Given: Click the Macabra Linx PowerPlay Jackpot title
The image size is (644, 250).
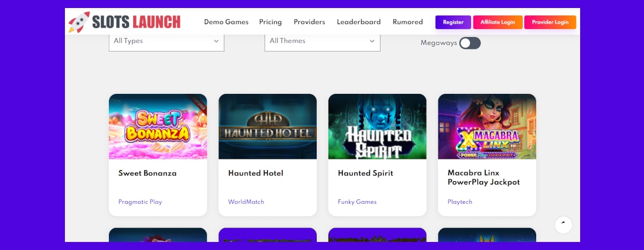Looking at the screenshot, I should [484, 178].
